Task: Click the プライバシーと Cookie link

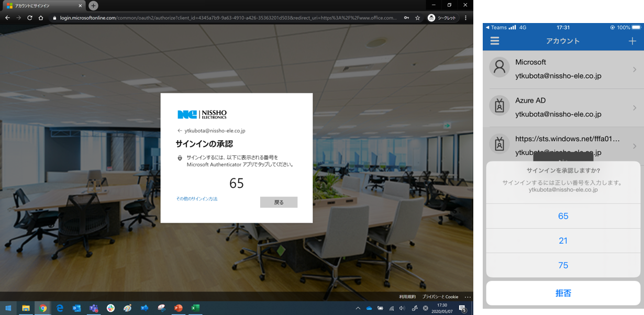Action: [x=440, y=297]
